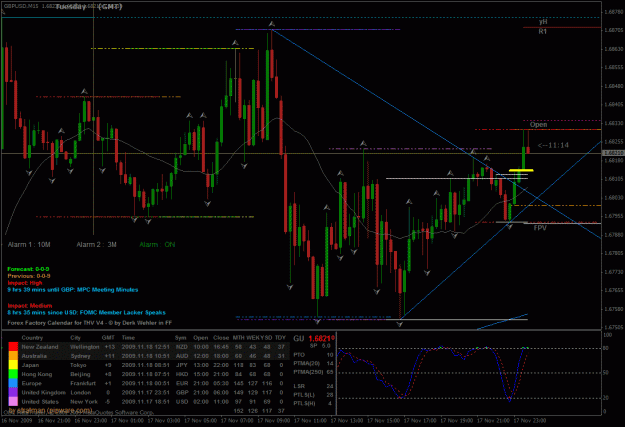Click the highlighted current price tag on axis
Screen dimensions: 625x427
pyautogui.click(x=612, y=153)
